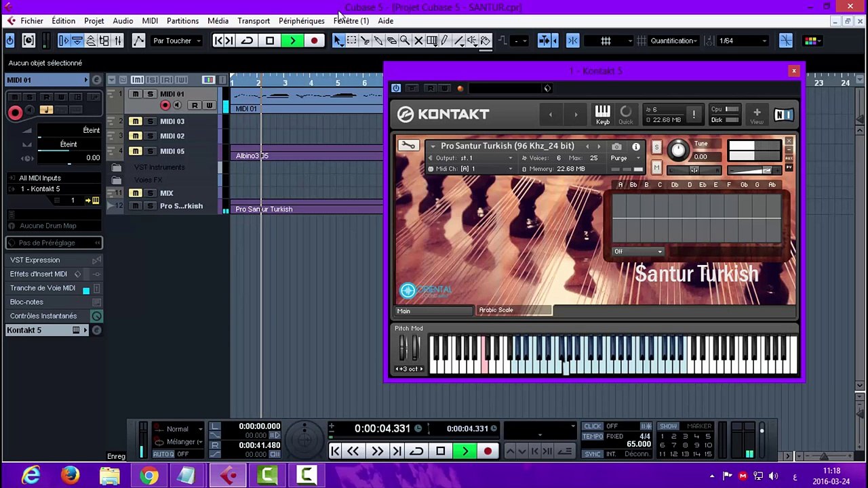Switch to the Arabic Scale tab
Viewport: 868px width, 488px height.
coord(514,310)
